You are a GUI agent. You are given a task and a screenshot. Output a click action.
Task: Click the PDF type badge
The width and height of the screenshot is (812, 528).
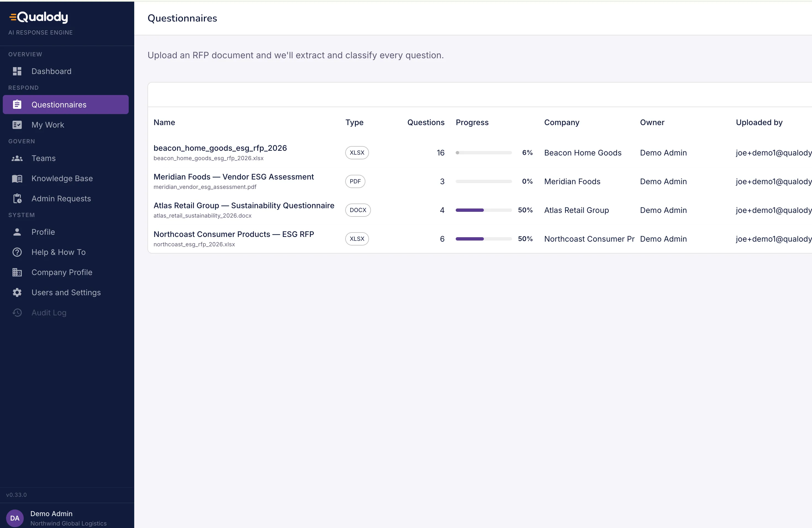point(355,181)
